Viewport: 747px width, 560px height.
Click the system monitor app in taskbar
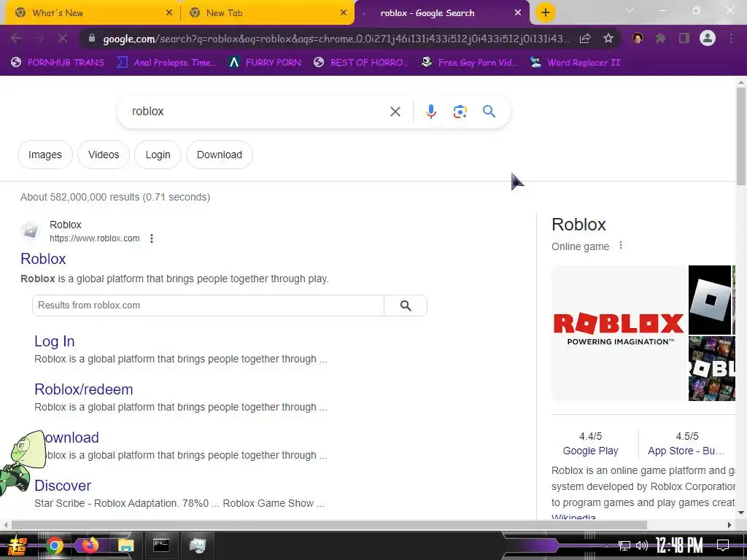pos(197,545)
